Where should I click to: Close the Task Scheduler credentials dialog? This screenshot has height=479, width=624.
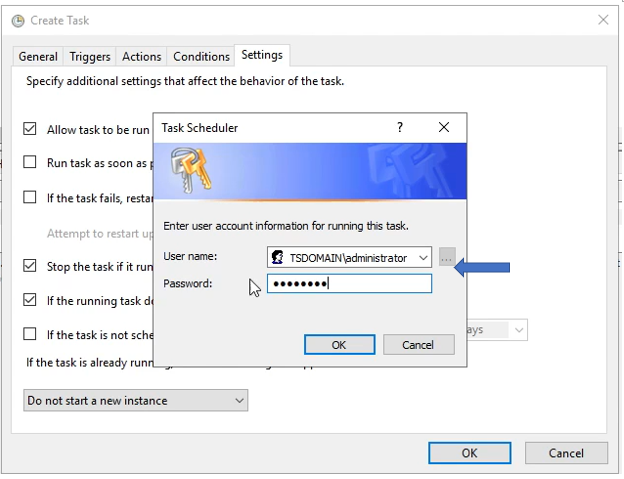pos(444,127)
